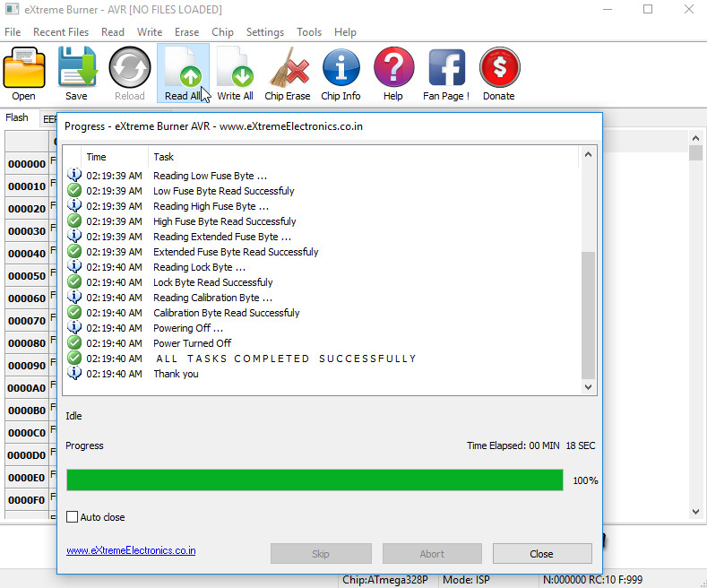Open the File menu
The height and width of the screenshot is (588, 707).
coord(13,32)
